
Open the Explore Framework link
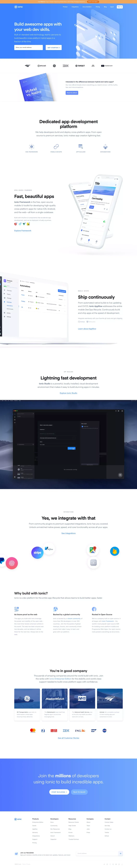pyautogui.click(x=23, y=231)
